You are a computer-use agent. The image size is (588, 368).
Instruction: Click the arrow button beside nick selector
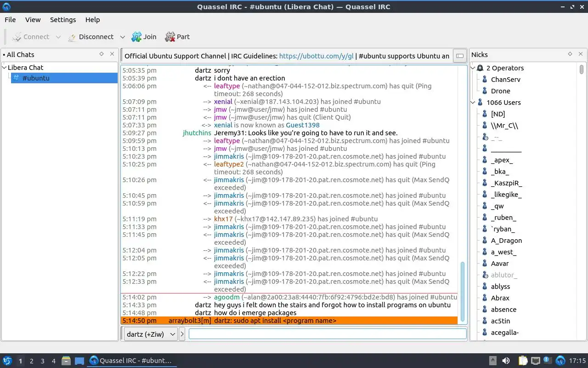point(182,334)
